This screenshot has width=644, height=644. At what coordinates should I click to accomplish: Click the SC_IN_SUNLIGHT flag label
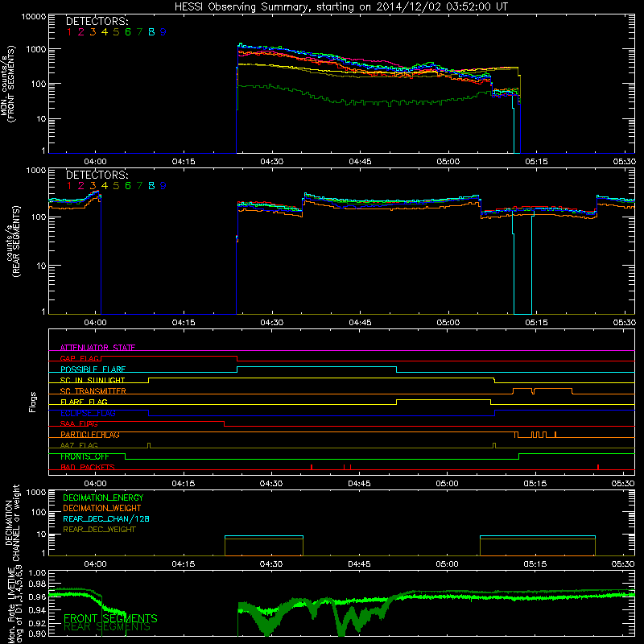(x=93, y=380)
